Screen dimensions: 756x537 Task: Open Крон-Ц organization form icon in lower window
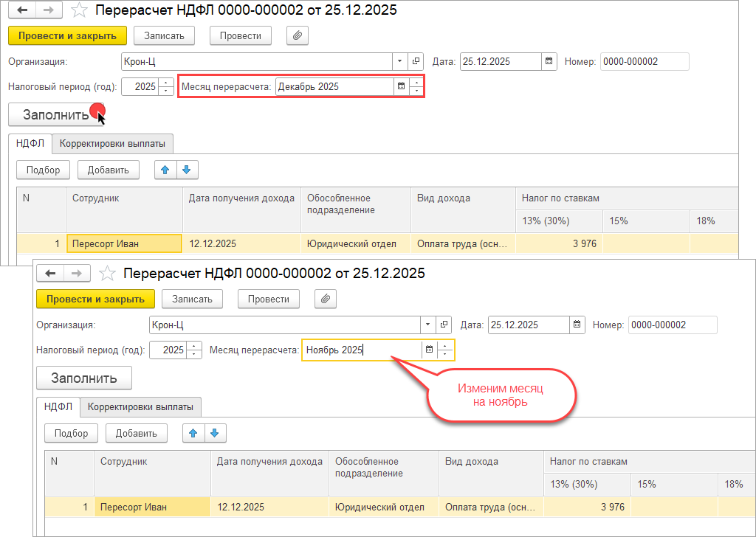point(444,325)
